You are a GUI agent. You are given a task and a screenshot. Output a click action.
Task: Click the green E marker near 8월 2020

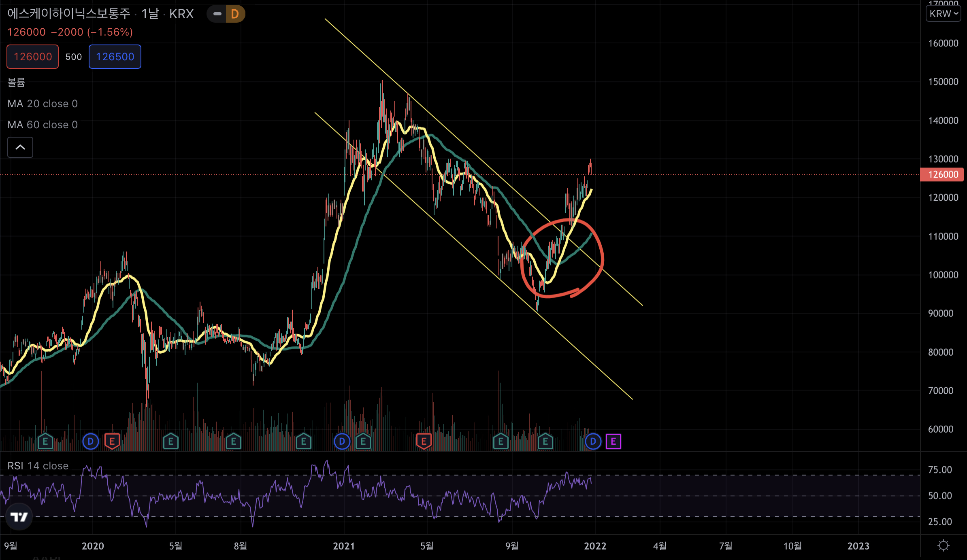[234, 441]
